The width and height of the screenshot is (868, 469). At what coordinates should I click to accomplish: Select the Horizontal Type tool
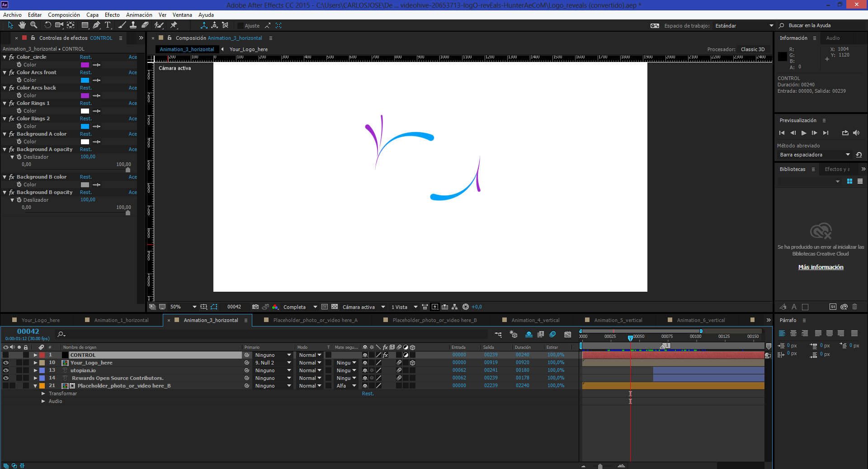click(108, 25)
